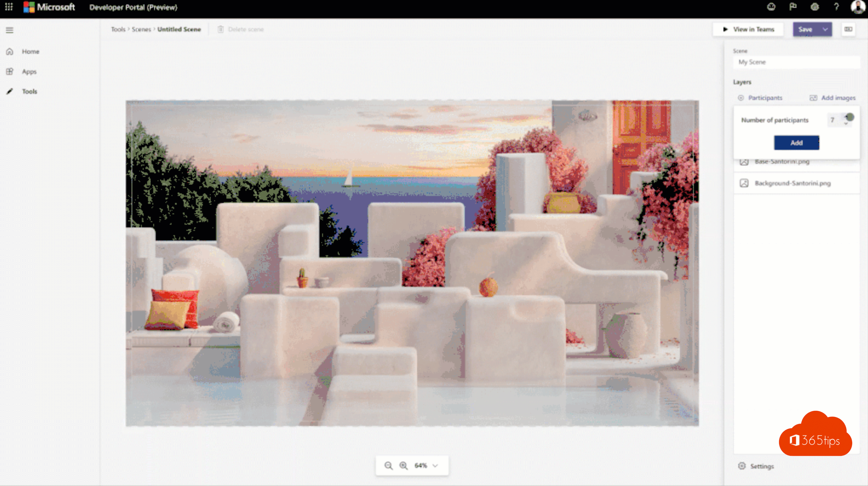Click the Save dropdown arrow icon
This screenshot has width=868, height=486.
825,29
